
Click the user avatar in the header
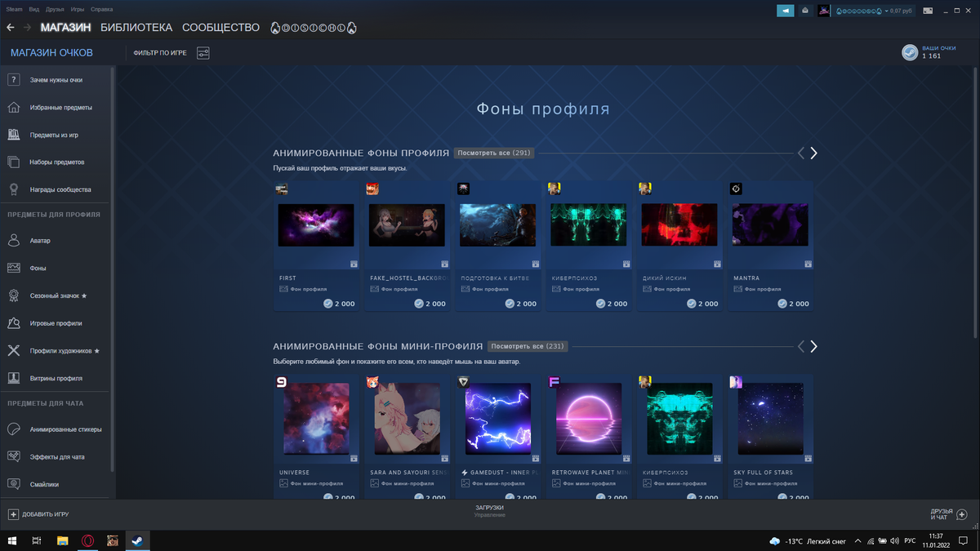(x=824, y=11)
